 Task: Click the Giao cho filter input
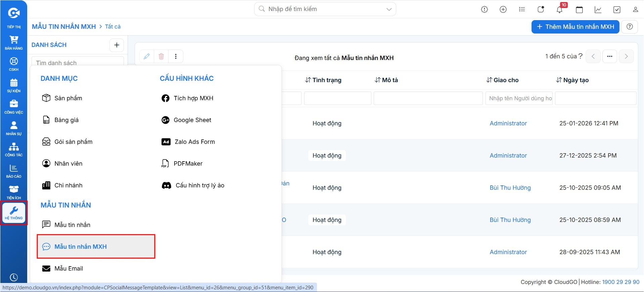pos(519,98)
